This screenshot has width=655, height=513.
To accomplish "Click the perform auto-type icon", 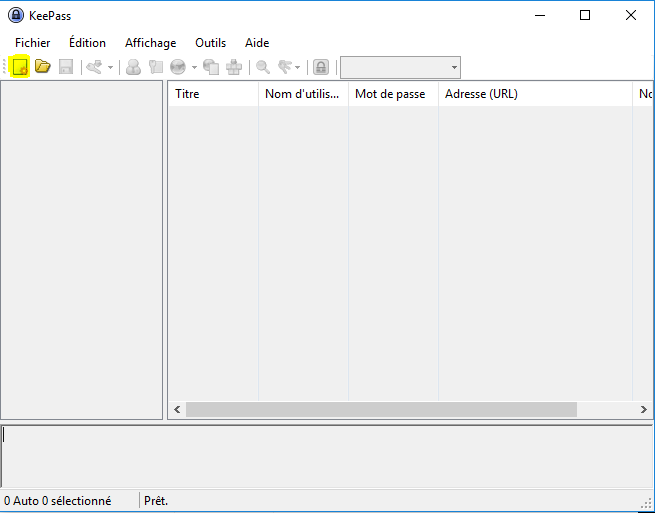I will tap(234, 67).
